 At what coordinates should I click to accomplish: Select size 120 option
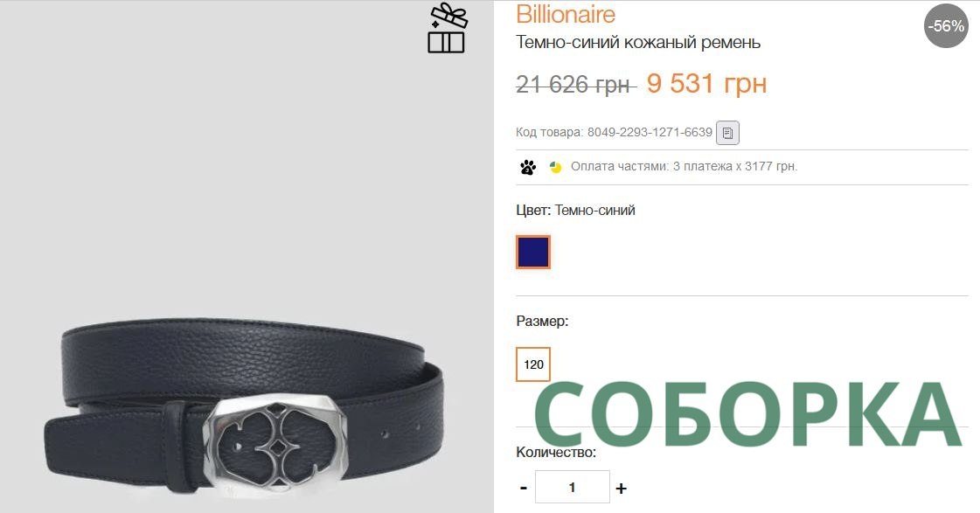533,364
